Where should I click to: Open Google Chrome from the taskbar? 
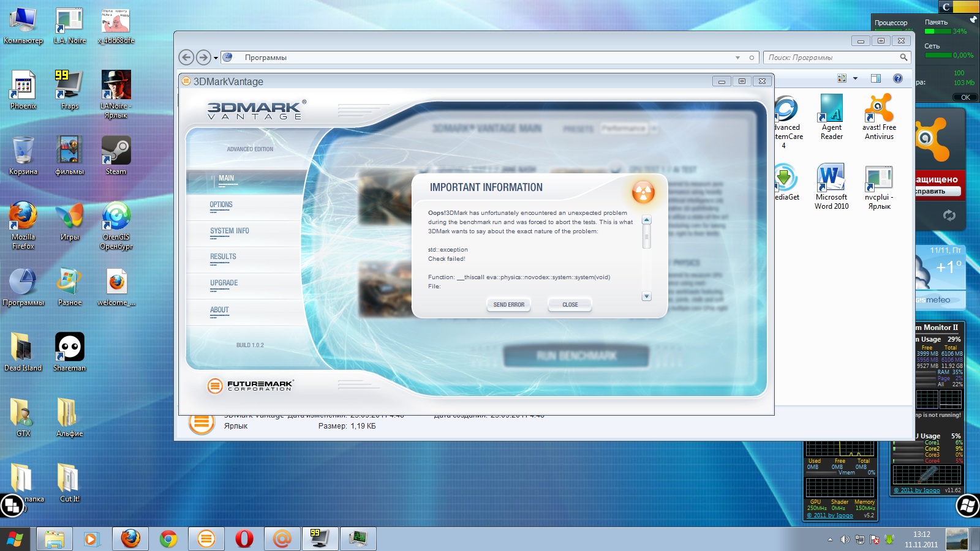(x=168, y=539)
